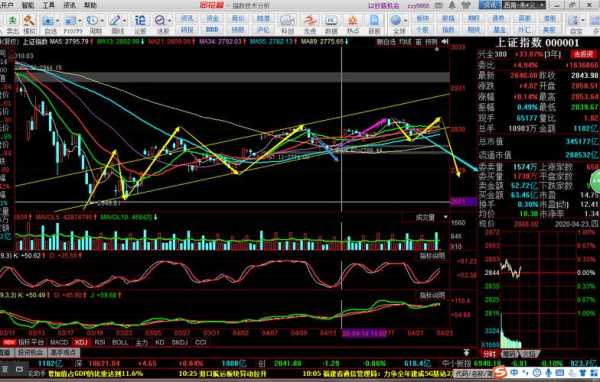Click the purple price label on the right axis
This screenshot has height=382, width=600.
tap(463, 201)
